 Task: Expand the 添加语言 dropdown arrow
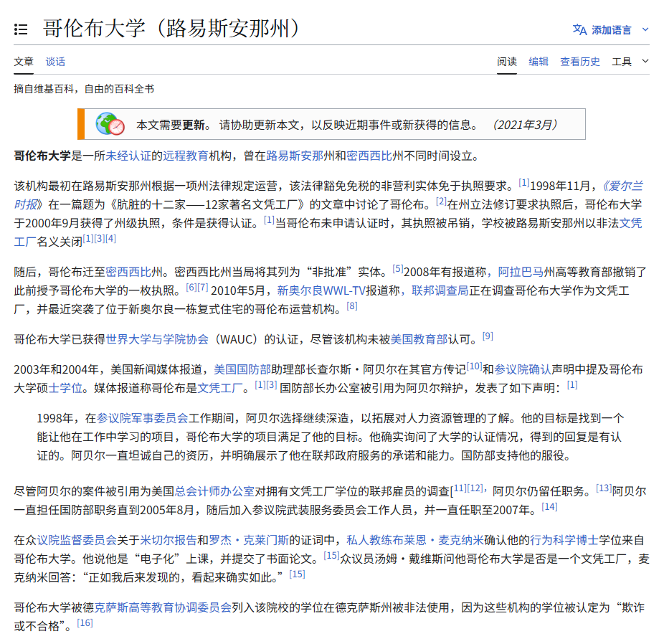tap(645, 29)
